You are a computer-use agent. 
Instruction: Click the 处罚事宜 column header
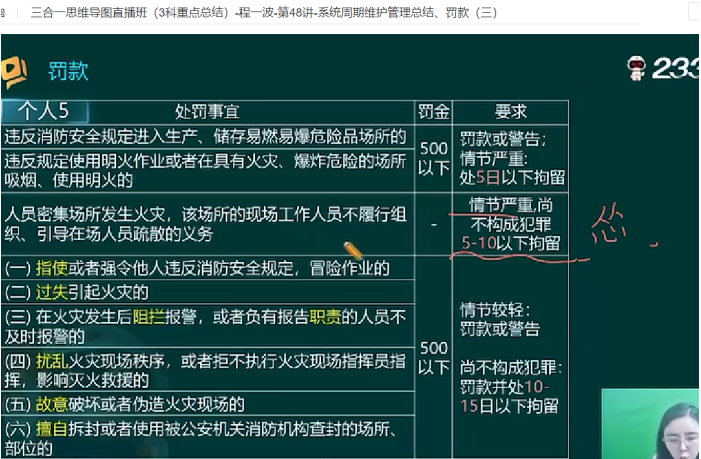coord(208,111)
